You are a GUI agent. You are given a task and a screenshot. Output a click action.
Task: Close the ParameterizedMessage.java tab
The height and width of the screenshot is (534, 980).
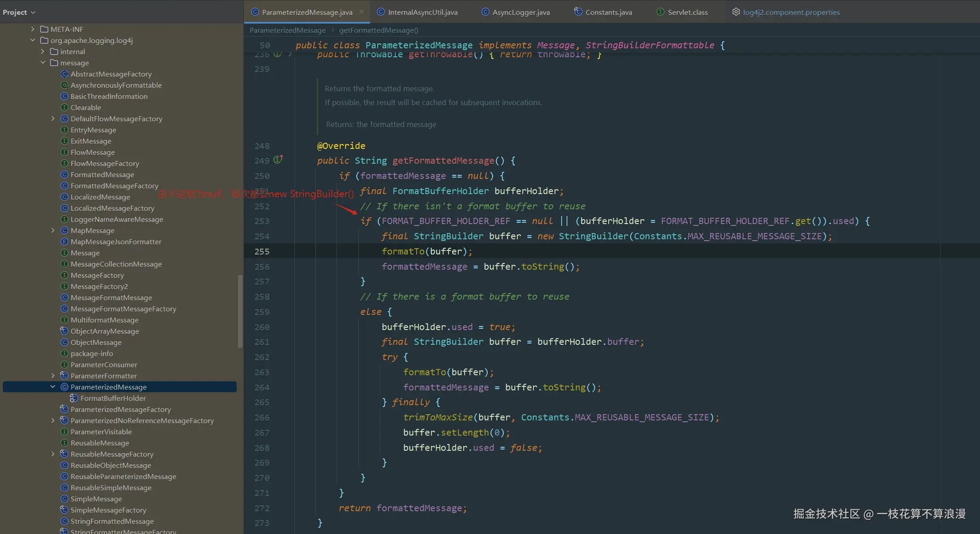pos(362,12)
